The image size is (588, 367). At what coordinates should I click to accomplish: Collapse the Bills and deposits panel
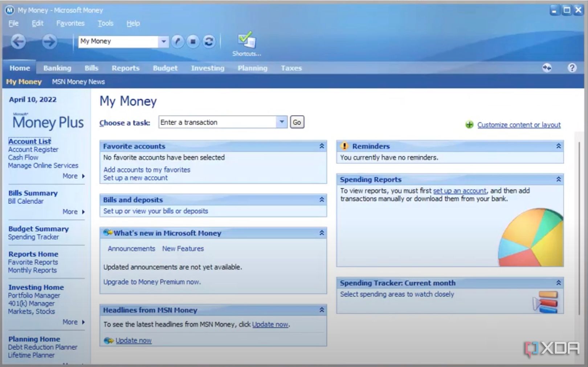coord(322,199)
